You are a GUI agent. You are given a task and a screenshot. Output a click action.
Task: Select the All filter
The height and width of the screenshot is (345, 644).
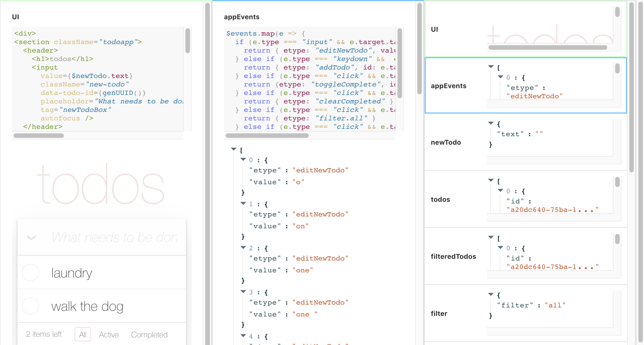83,335
